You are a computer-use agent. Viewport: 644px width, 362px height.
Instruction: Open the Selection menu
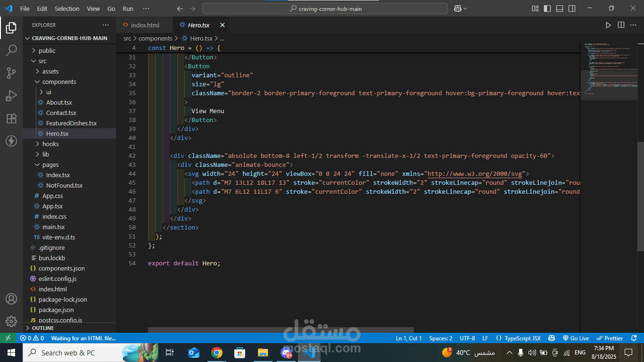pos(67,8)
